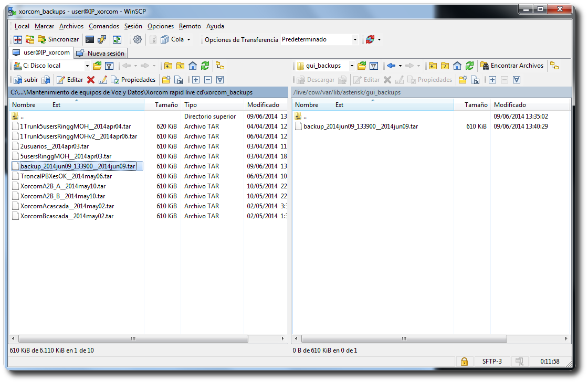The height and width of the screenshot is (383, 588).
Task: Click the keep remote directory updated icon
Action: (x=117, y=39)
